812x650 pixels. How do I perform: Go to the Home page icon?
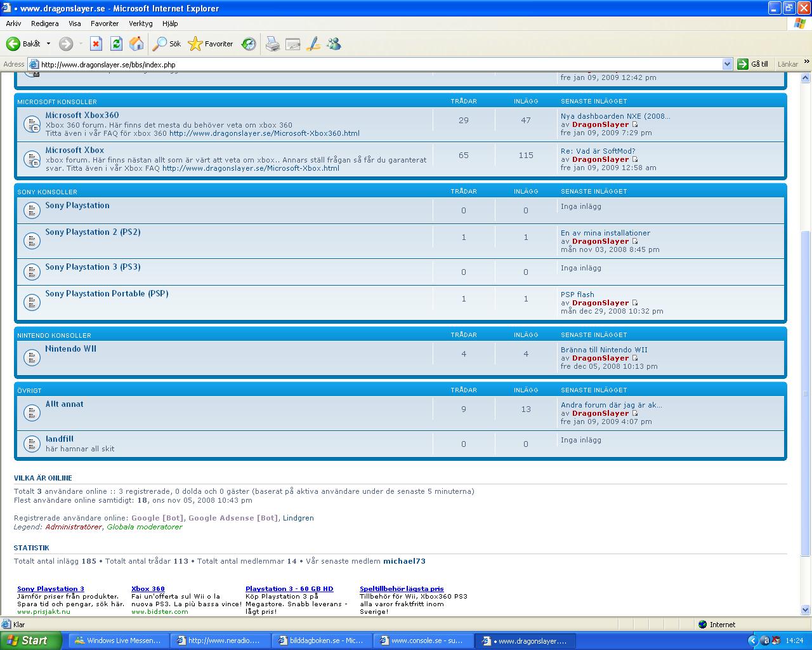click(x=136, y=44)
